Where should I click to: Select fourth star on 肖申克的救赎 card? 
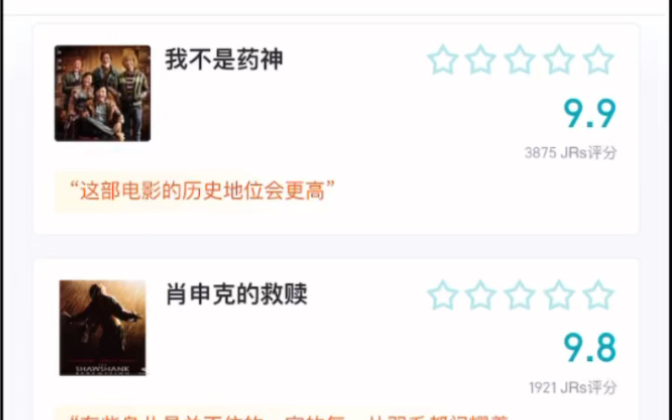click(x=559, y=295)
